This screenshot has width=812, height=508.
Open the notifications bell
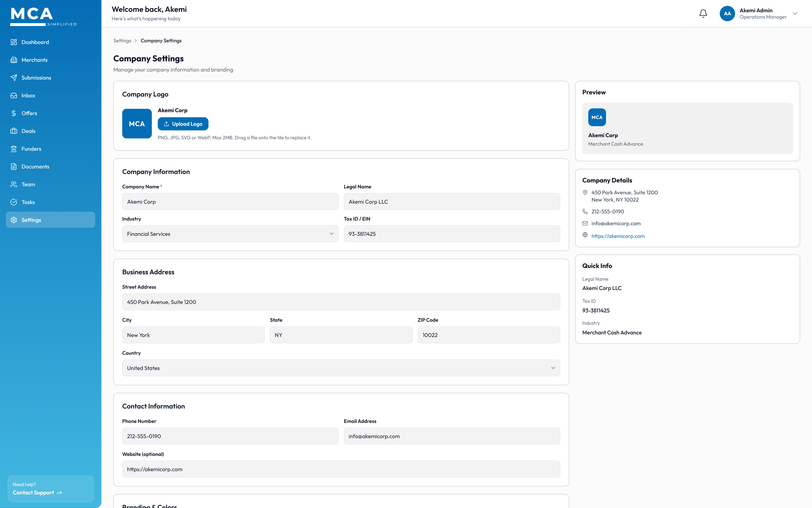pos(703,13)
